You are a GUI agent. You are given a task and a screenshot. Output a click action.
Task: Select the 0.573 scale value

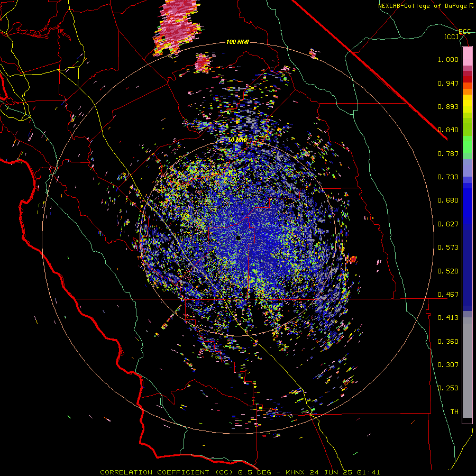pyautogui.click(x=448, y=248)
